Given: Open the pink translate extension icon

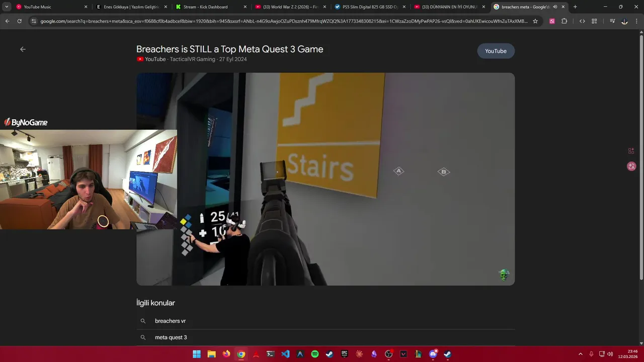Looking at the screenshot, I should (552, 21).
